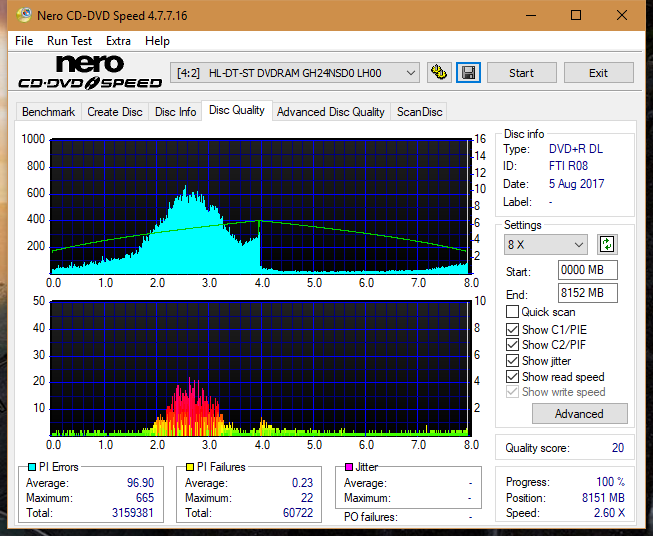
Task: Enable the Quick scan checkbox
Action: click(x=512, y=312)
